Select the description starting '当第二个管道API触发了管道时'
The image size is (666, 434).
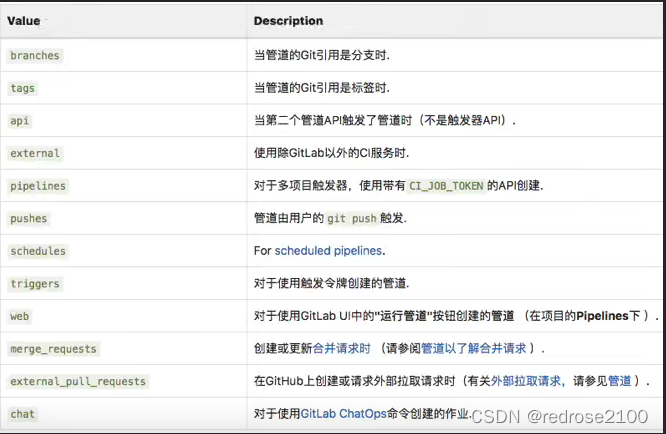tap(385, 120)
